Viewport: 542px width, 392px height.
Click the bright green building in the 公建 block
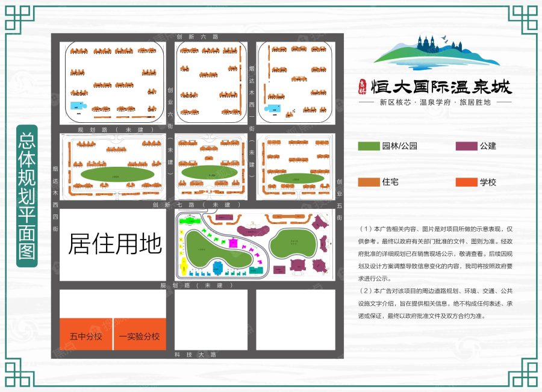click(189, 220)
